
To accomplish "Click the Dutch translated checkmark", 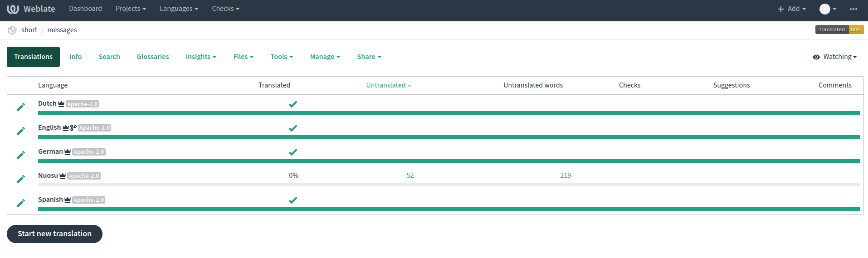I will tap(293, 104).
